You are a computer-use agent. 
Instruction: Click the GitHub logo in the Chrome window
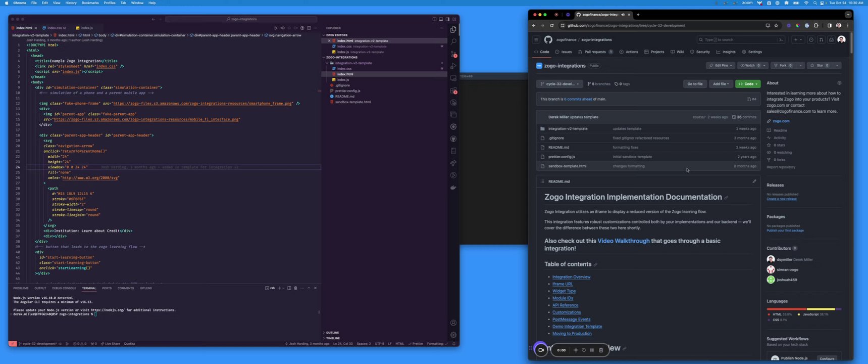tap(548, 39)
